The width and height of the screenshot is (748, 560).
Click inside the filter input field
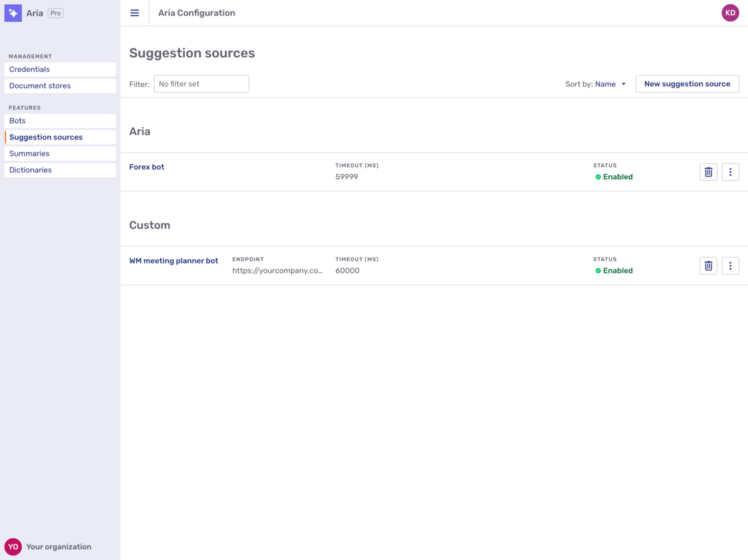pyautogui.click(x=201, y=83)
